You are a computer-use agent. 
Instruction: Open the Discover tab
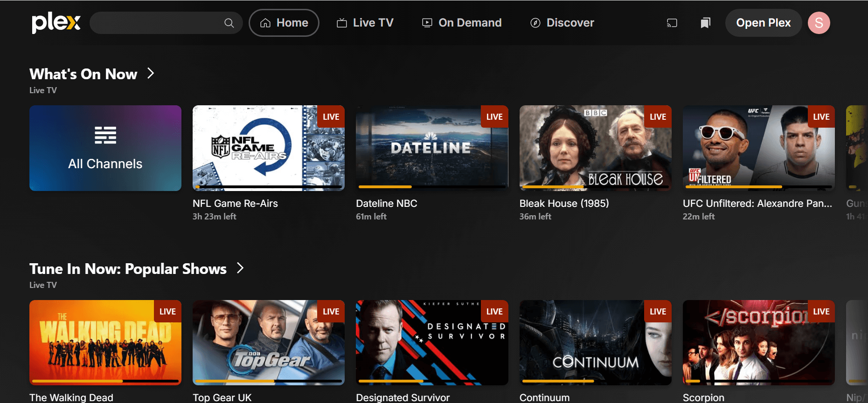point(562,23)
